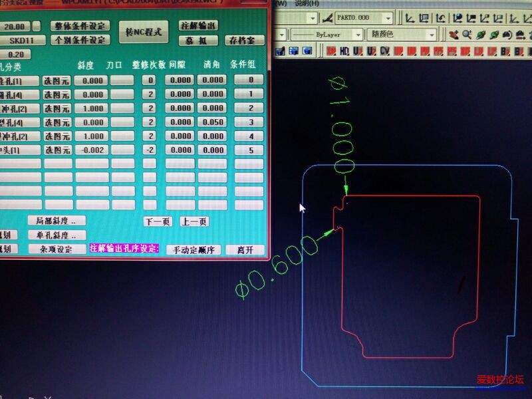Expand the blank dropdown left of brush icon
532x399 pixels.
pyautogui.click(x=313, y=18)
